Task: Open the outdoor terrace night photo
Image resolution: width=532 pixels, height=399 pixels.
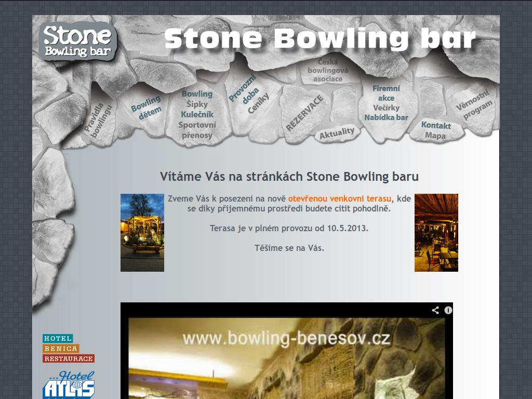Action: pos(142,233)
